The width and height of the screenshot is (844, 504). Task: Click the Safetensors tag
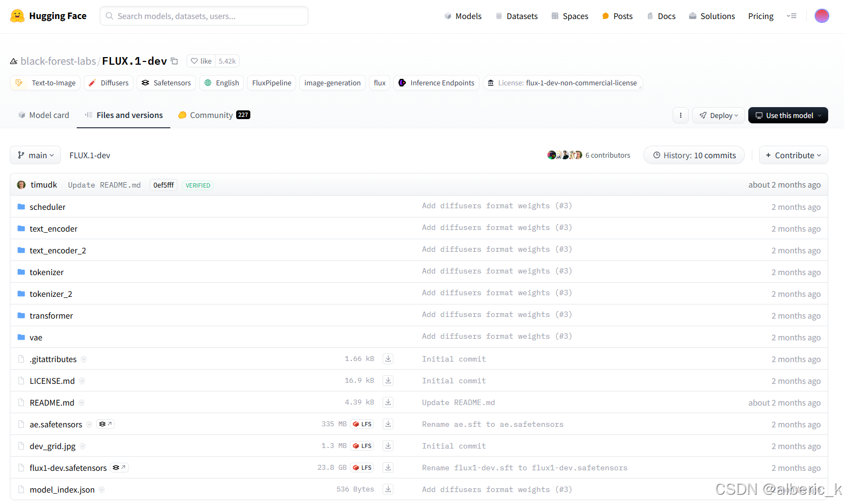[166, 83]
